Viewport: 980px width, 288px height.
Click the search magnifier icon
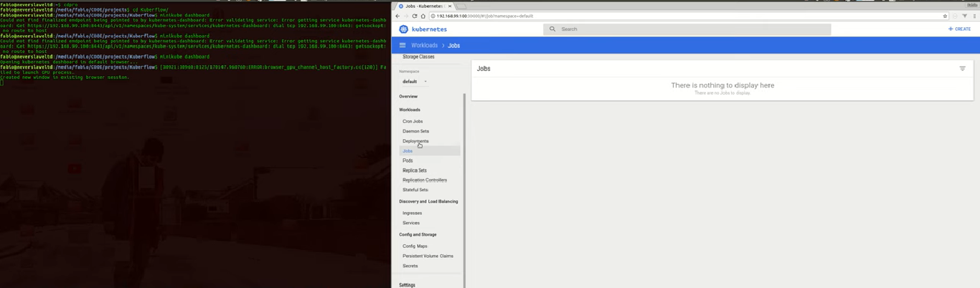552,29
